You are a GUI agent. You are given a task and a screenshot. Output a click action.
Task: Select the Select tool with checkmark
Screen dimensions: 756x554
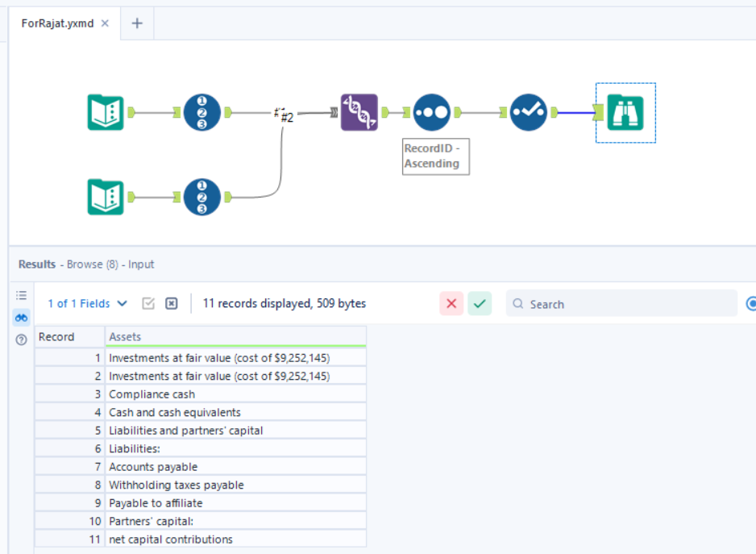click(x=529, y=112)
